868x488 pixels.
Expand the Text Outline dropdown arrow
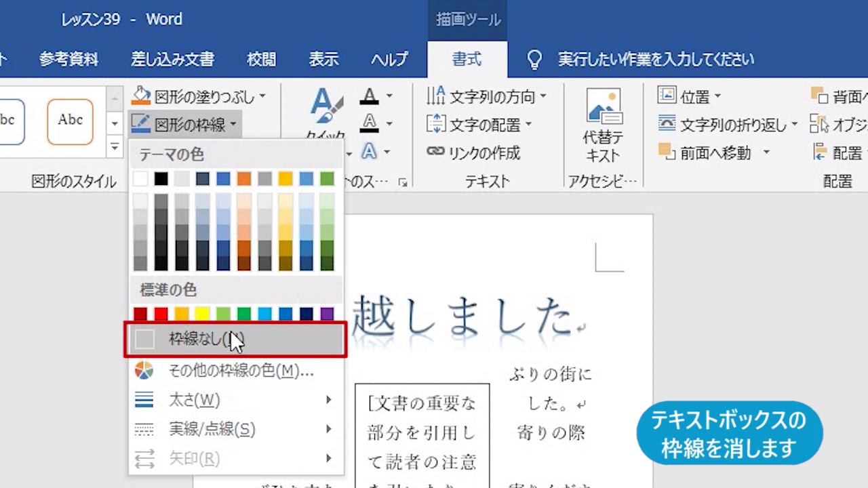point(389,124)
